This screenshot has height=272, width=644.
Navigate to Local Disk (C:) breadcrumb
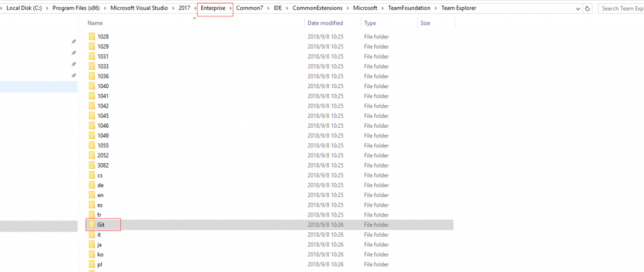click(25, 8)
